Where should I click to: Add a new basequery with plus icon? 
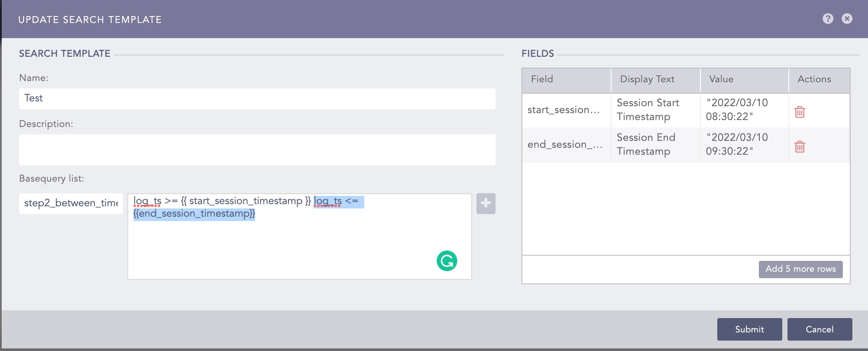pos(486,203)
